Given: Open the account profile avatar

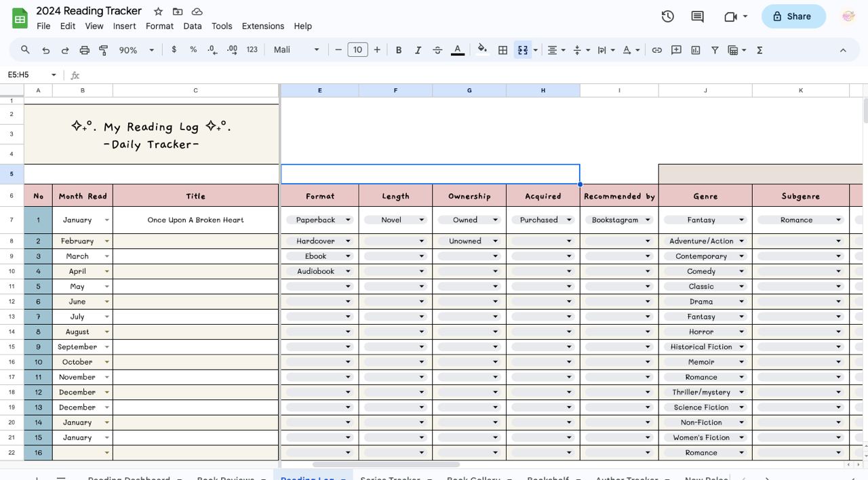Looking at the screenshot, I should [x=848, y=16].
